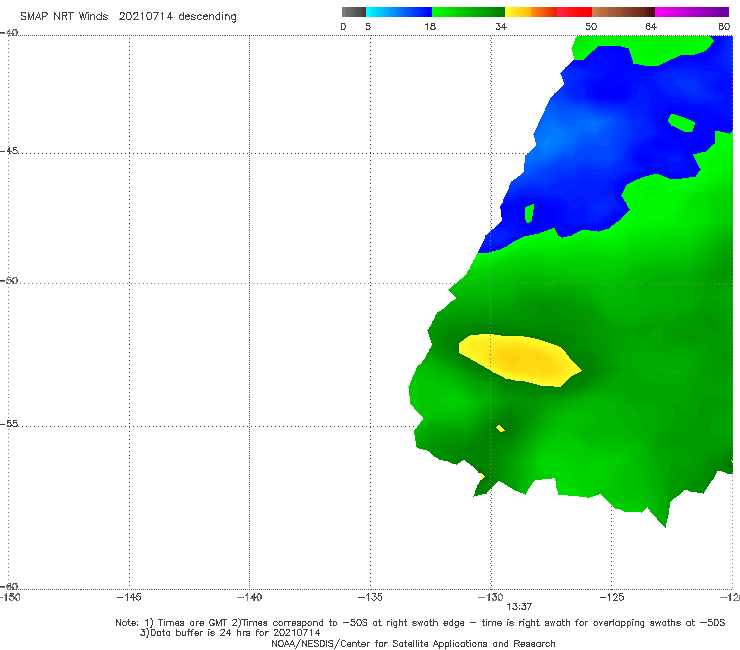Click the gray 0-5 segment of the color bar
This screenshot has height=650, width=740.
tap(354, 12)
